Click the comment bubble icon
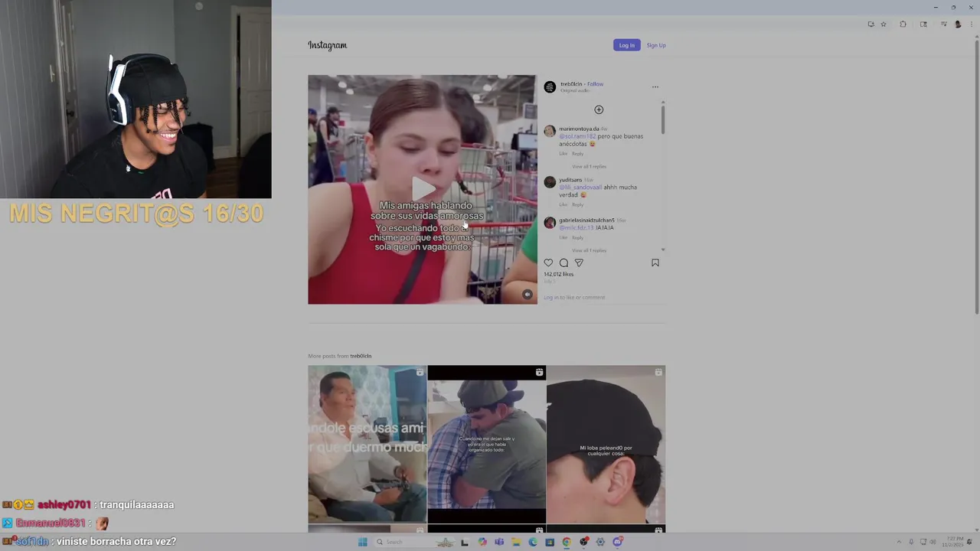The width and height of the screenshot is (980, 551). pos(563,262)
